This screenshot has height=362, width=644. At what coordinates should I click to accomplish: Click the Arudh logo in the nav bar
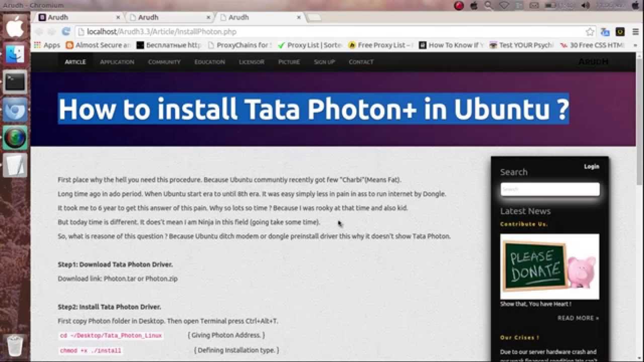(x=593, y=62)
